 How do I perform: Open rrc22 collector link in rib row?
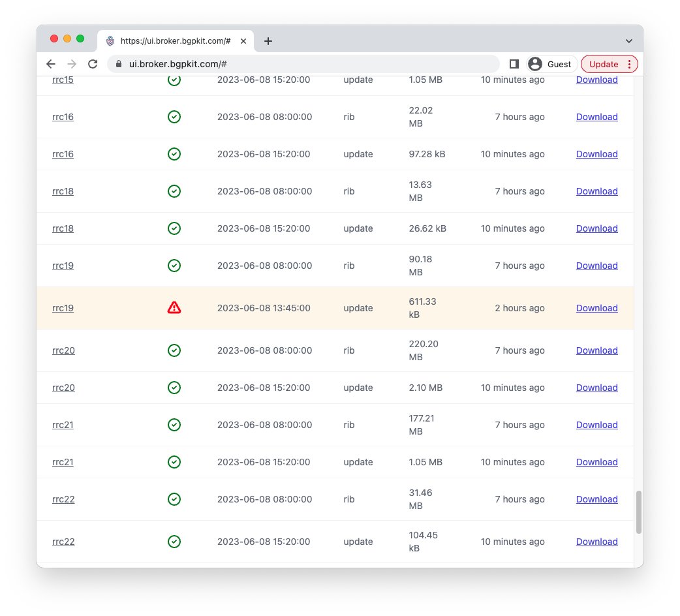[63, 499]
